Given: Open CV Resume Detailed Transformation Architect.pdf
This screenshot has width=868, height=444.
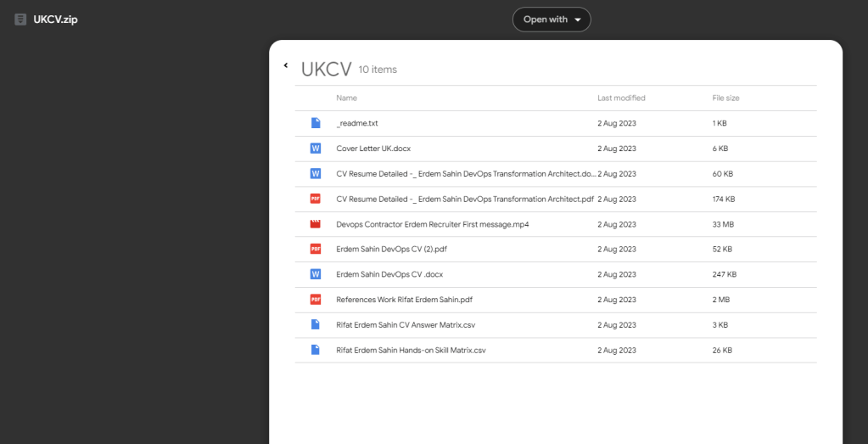Looking at the screenshot, I should [x=465, y=199].
